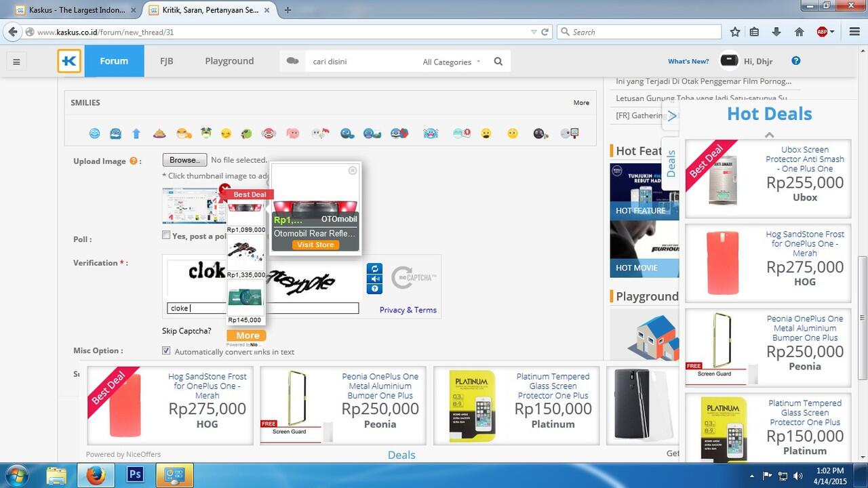Open the Playground section
This screenshot has height=488, width=868.
229,61
